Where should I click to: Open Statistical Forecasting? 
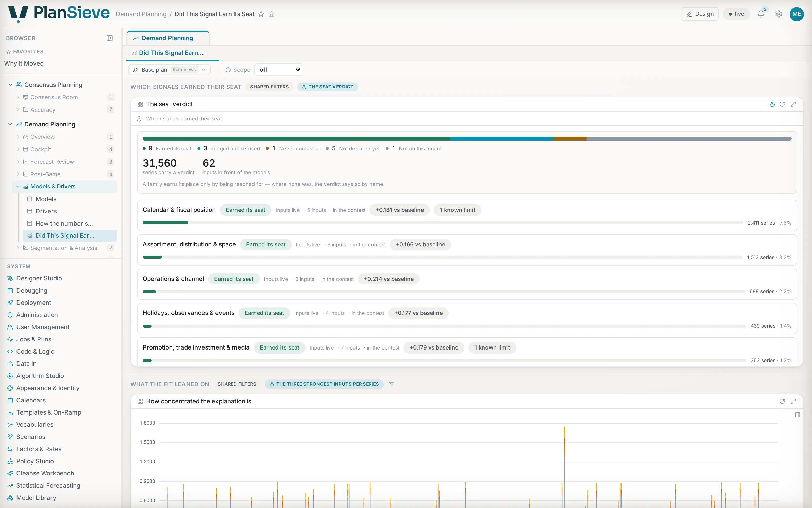[x=48, y=485]
